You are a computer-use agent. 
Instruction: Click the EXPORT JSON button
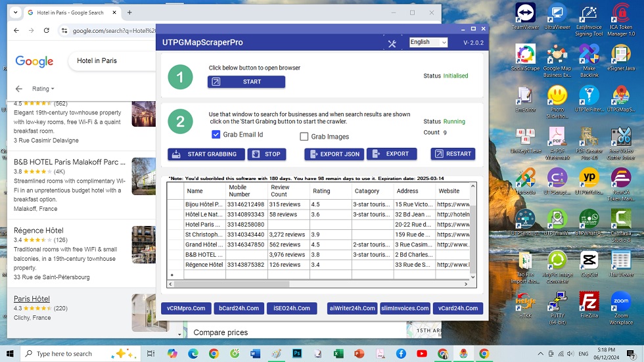(334, 154)
